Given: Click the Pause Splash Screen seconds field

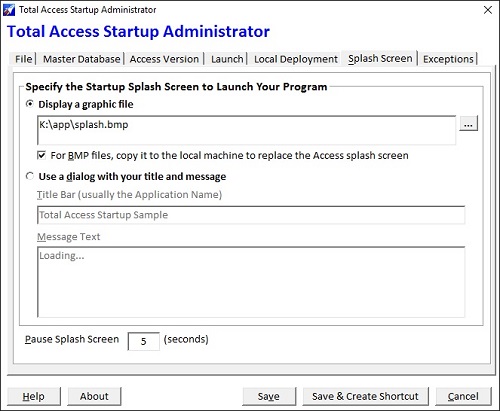Looking at the screenshot, I should click(143, 341).
